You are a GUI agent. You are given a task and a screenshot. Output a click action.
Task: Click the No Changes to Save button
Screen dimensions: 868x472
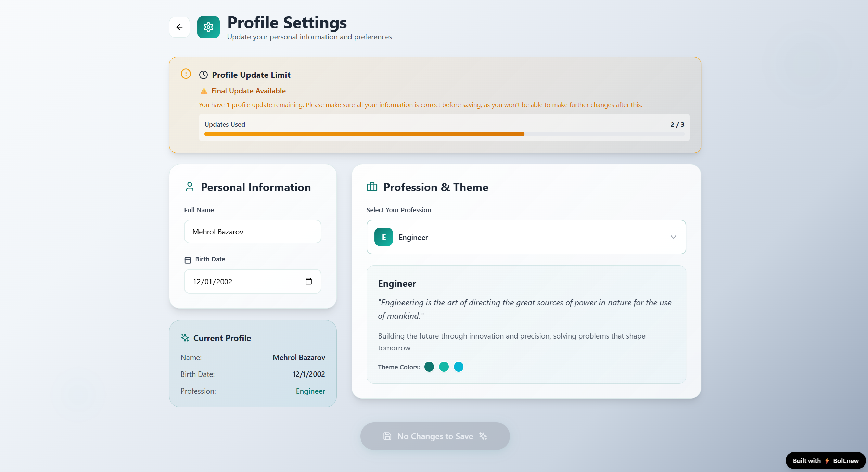coord(435,436)
